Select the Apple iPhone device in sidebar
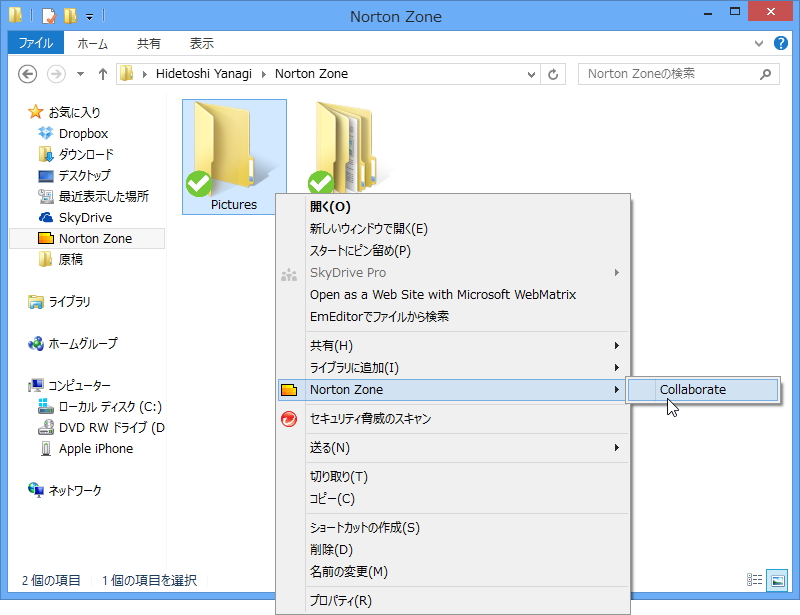Viewport: 800px width, 615px height. point(96,448)
